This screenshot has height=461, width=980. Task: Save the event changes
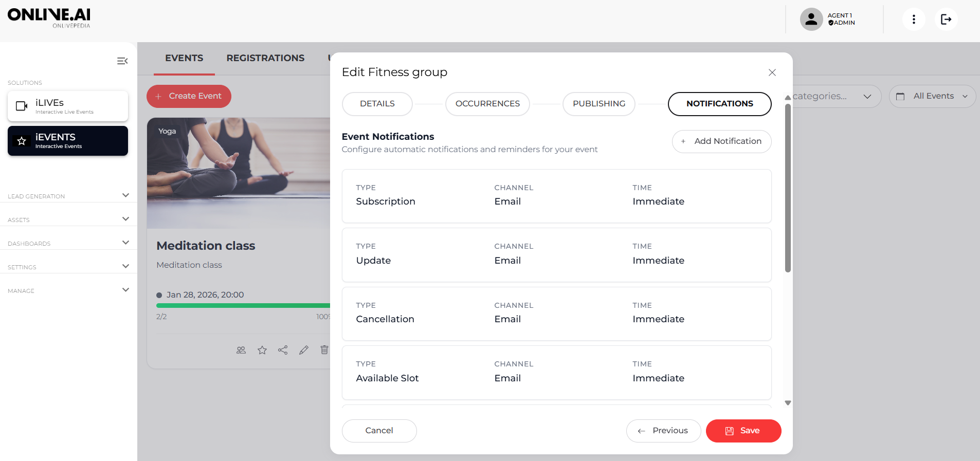[743, 431]
